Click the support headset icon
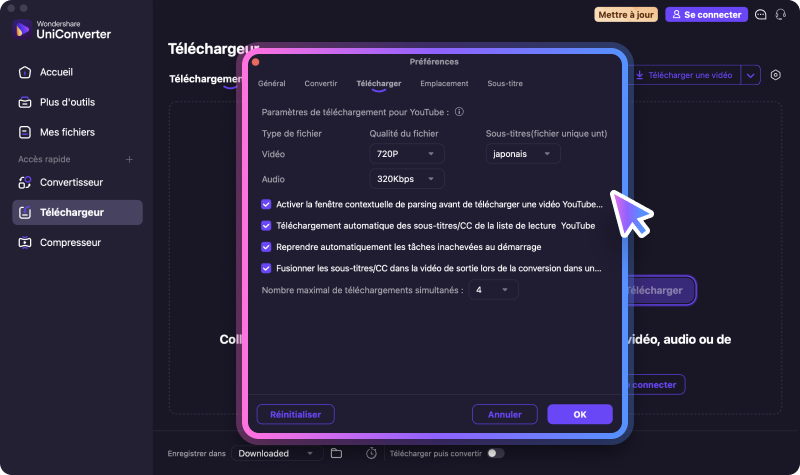Viewport: 800px width, 475px height. click(781, 14)
